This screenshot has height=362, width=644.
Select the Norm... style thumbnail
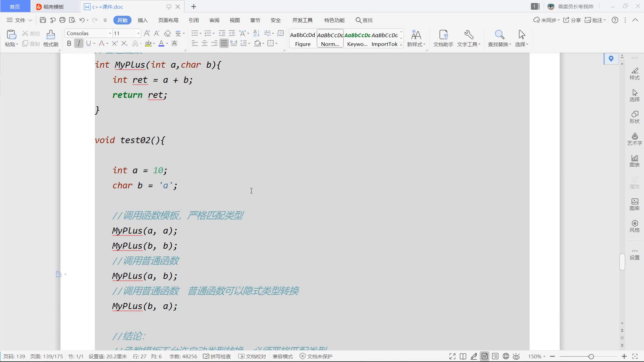click(330, 39)
